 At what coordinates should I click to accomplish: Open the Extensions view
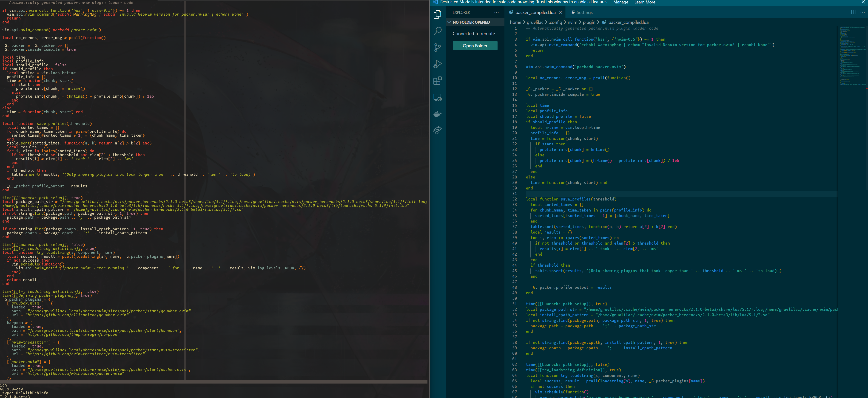[437, 81]
